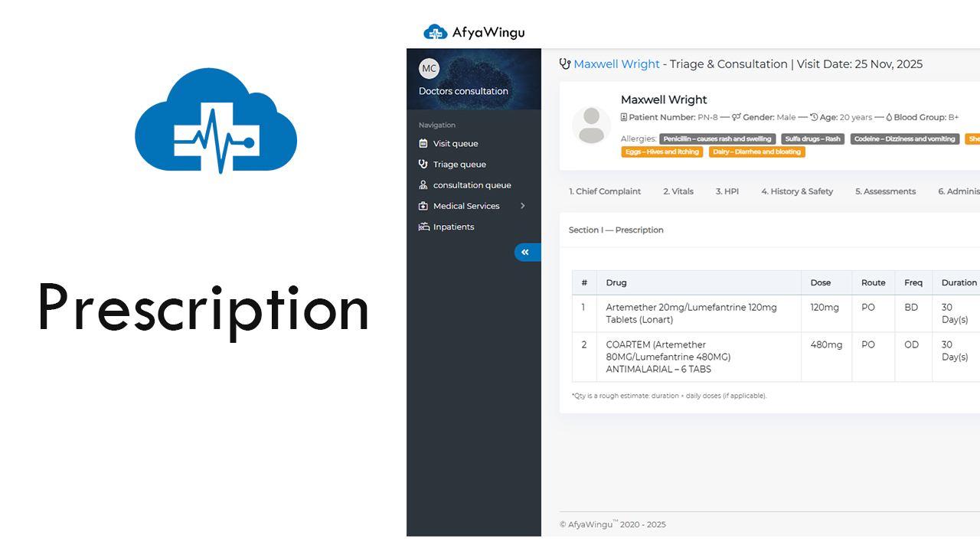Open the Chief Complaint tab
The image size is (980, 551).
point(604,191)
